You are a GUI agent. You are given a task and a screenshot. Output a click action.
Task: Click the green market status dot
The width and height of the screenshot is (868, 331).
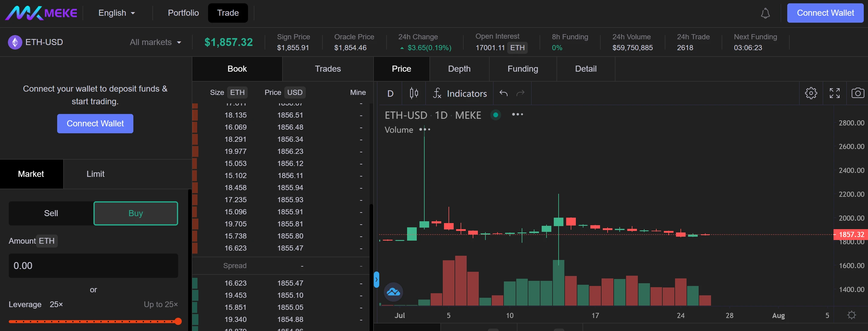[x=495, y=115]
